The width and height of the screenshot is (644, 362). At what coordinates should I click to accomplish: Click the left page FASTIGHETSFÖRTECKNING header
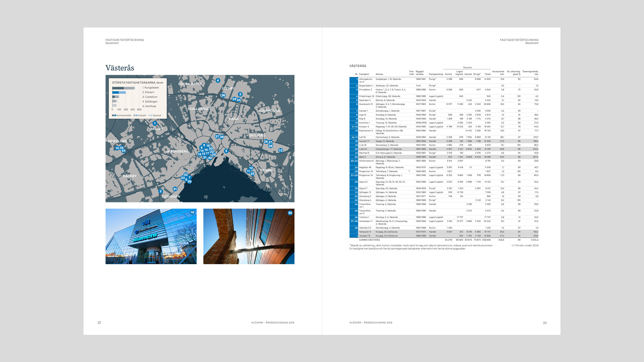pos(125,40)
